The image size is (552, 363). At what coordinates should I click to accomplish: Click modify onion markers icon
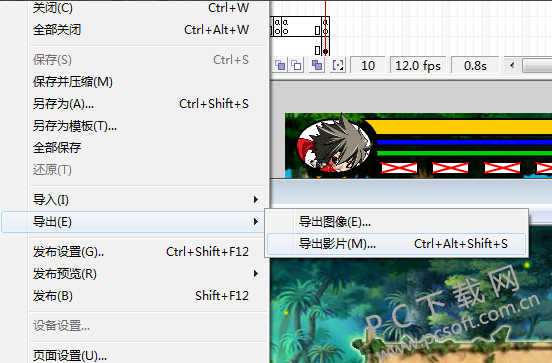coord(338,65)
